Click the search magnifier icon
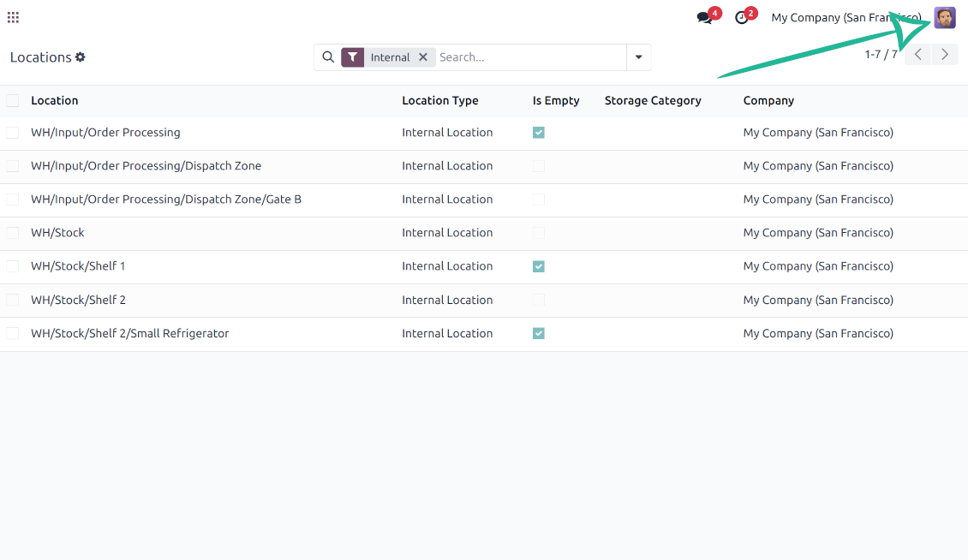Screen dimensions: 968x560 point(328,57)
